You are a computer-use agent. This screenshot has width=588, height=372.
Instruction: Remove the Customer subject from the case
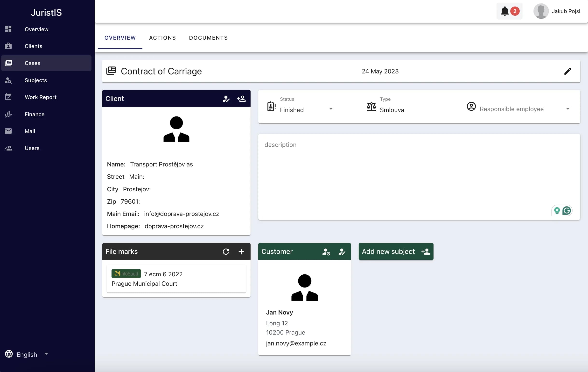tap(326, 251)
